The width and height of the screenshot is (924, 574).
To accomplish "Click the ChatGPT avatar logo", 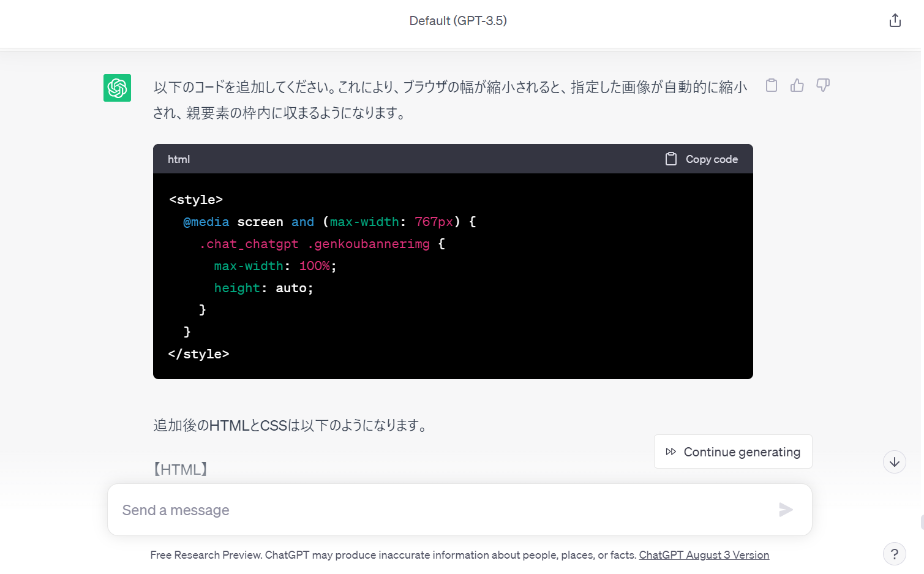I will pyautogui.click(x=117, y=88).
